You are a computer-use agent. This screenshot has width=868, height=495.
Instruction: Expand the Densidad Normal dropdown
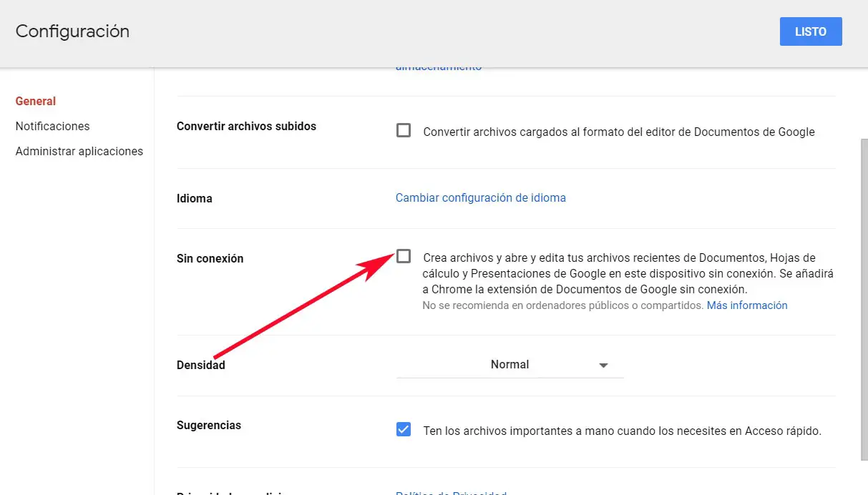tap(510, 365)
